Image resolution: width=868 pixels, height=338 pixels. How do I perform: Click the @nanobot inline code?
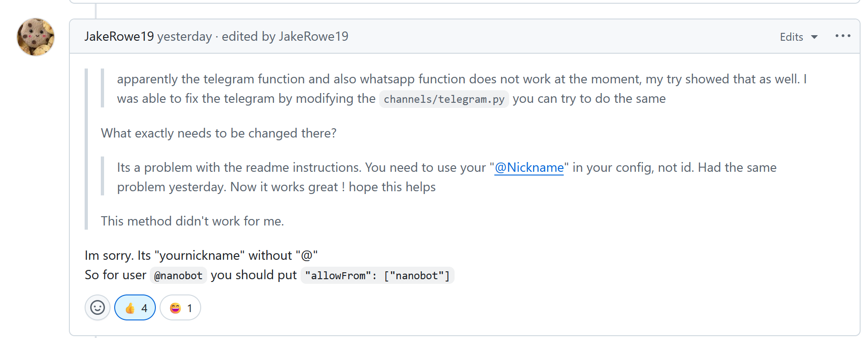click(x=179, y=275)
